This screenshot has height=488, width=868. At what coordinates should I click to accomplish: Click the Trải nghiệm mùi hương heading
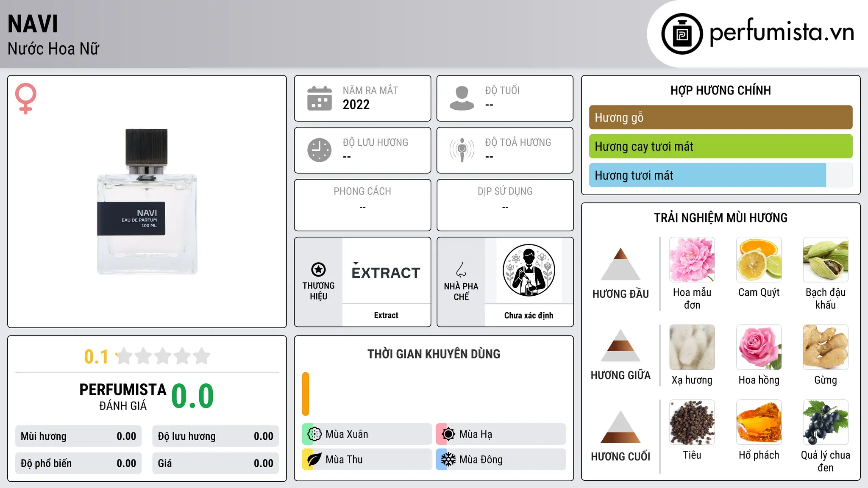(721, 218)
